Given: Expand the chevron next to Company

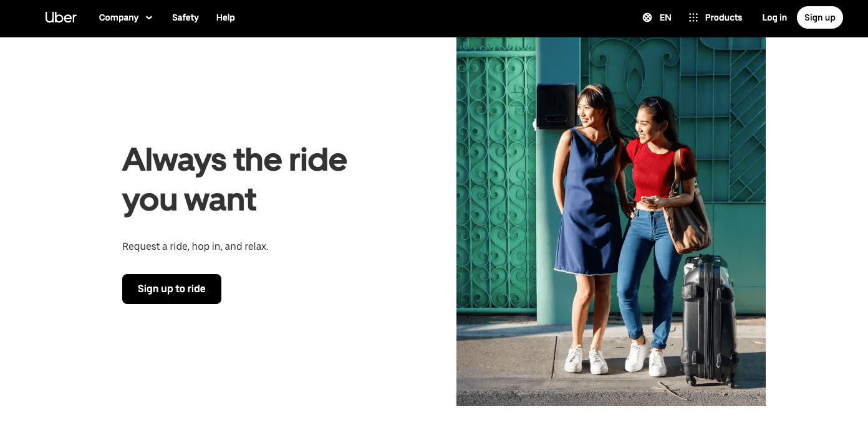Looking at the screenshot, I should point(149,17).
